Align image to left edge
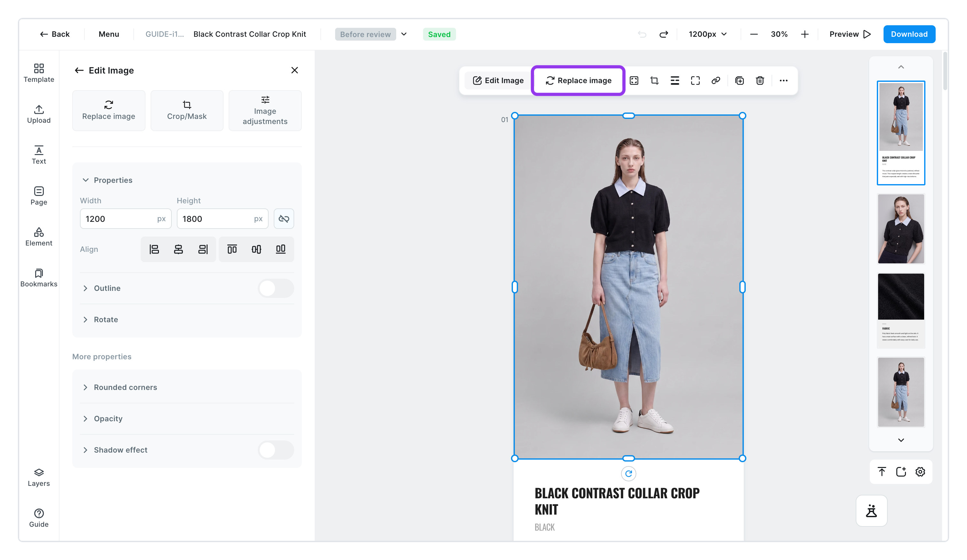 154,249
